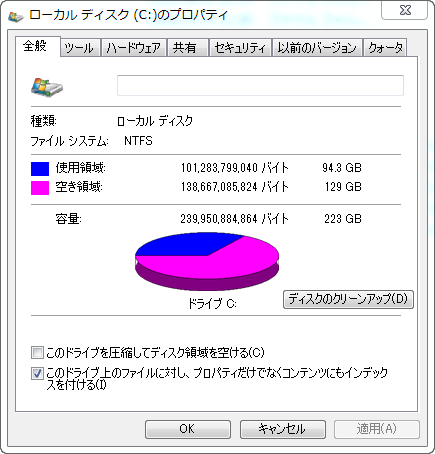This screenshot has height=454, width=435.
Task: Switch to the クォータ tab
Action: [385, 48]
